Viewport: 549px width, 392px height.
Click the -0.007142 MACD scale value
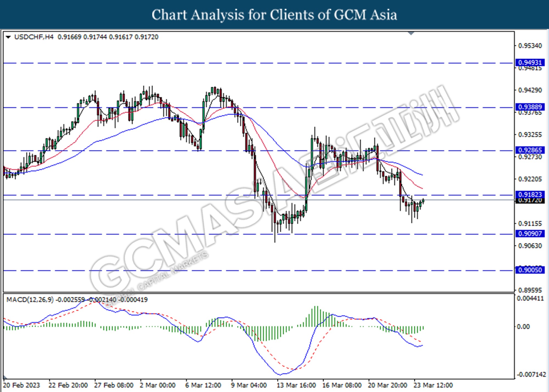531,375
